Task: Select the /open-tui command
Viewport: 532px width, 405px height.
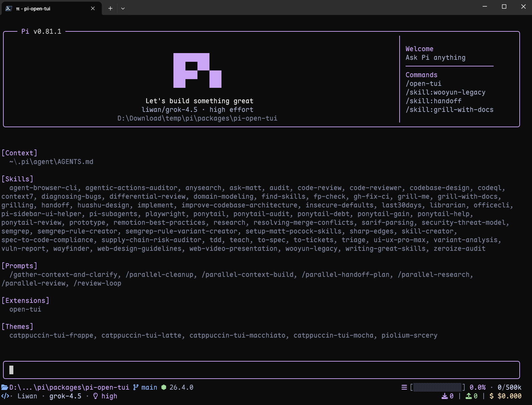Action: pyautogui.click(x=424, y=83)
